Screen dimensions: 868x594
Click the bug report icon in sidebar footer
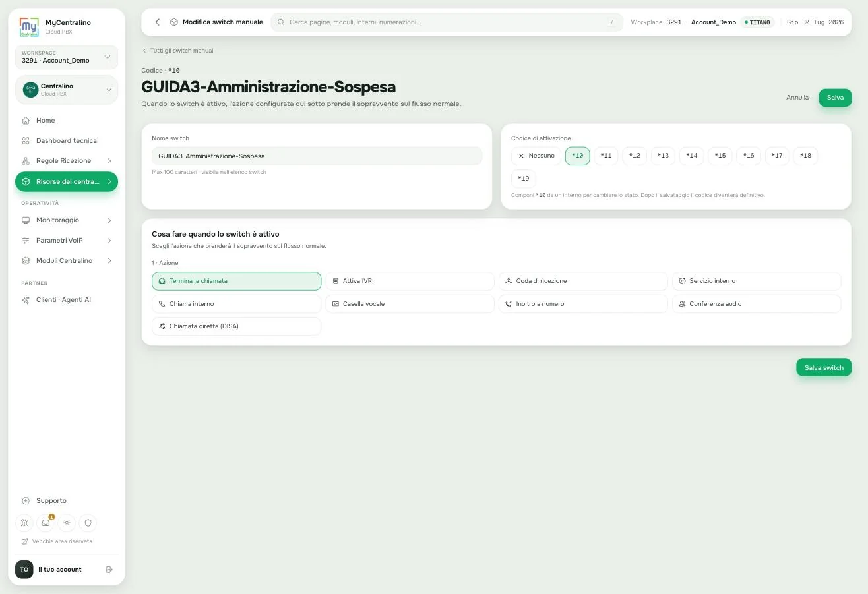click(24, 523)
